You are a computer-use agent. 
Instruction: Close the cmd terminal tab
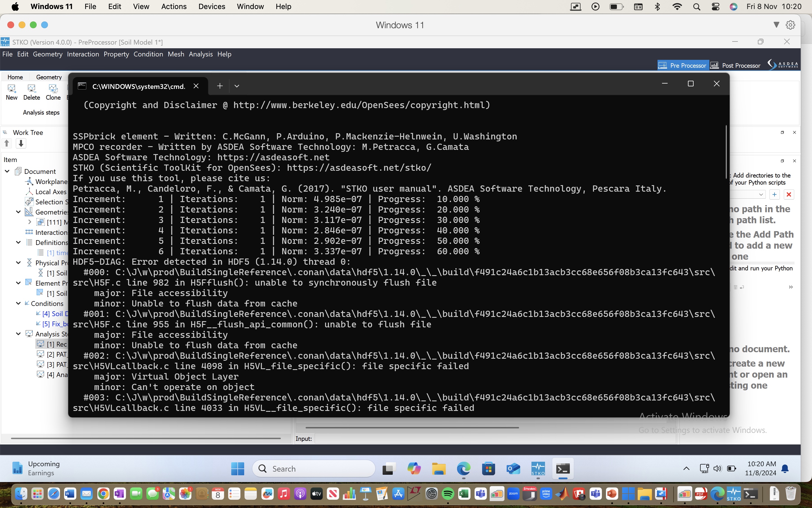click(196, 86)
